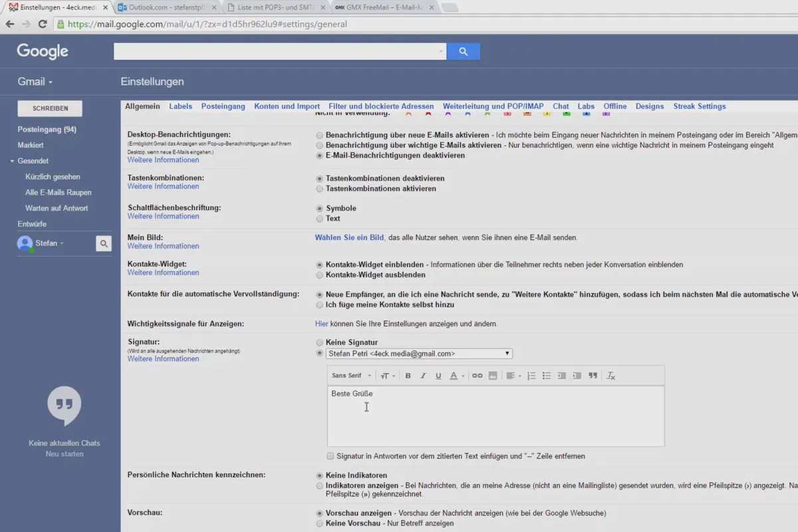Click the browser back arrow
The height and width of the screenshot is (532, 798).
(x=10, y=24)
